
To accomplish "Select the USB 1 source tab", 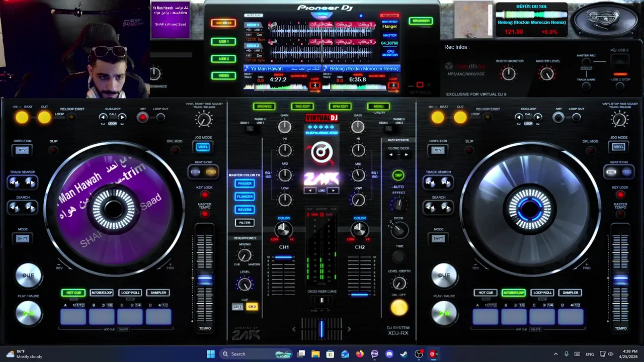I will tap(223, 41).
